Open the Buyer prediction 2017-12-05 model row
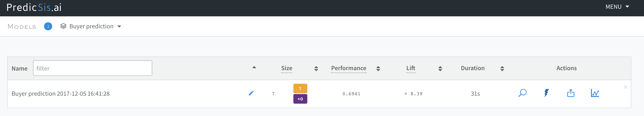The height and width of the screenshot is (116, 644). pos(60,94)
